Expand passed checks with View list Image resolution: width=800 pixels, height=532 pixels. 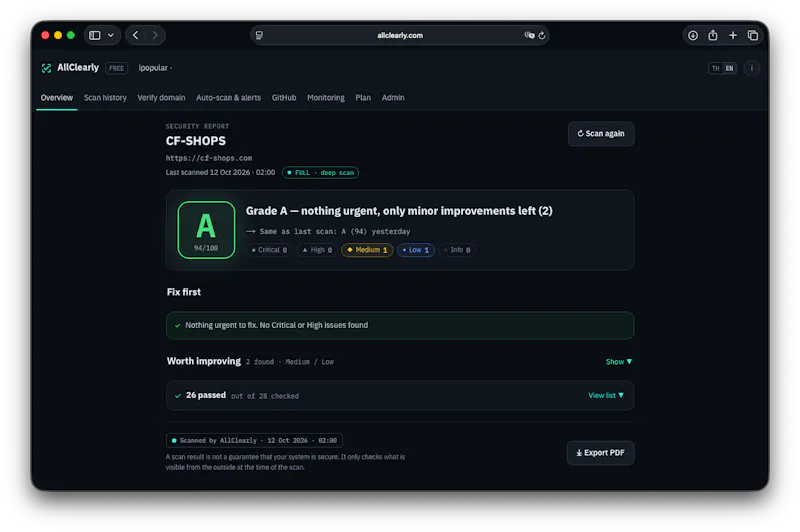(606, 395)
